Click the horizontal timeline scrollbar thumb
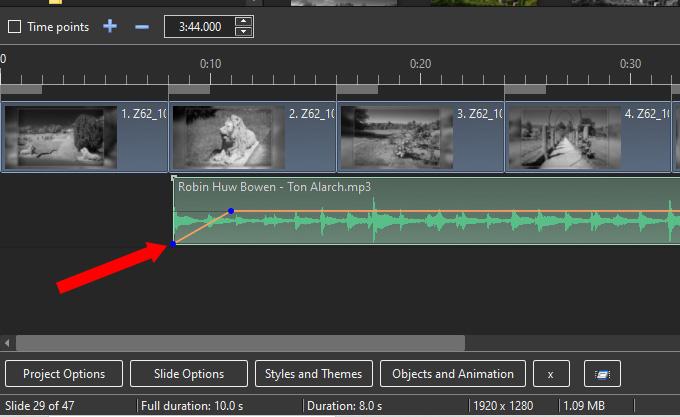The width and height of the screenshot is (680, 417). coord(240,343)
